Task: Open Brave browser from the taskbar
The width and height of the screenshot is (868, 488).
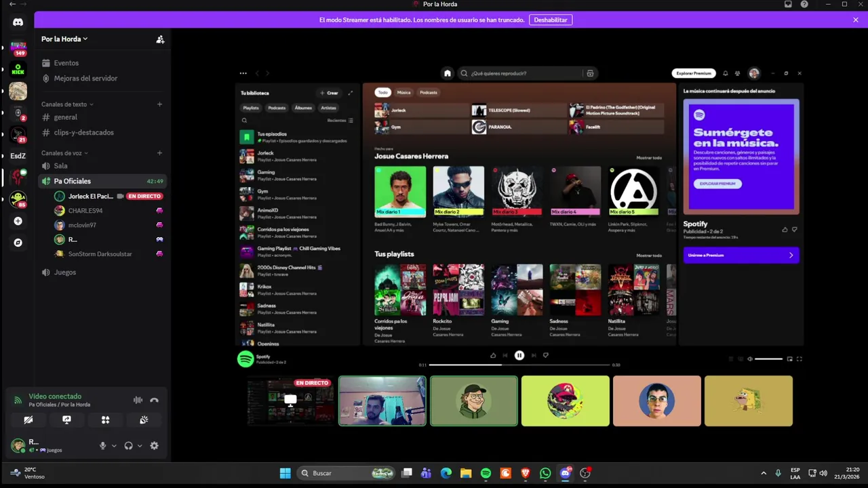Action: tap(526, 473)
